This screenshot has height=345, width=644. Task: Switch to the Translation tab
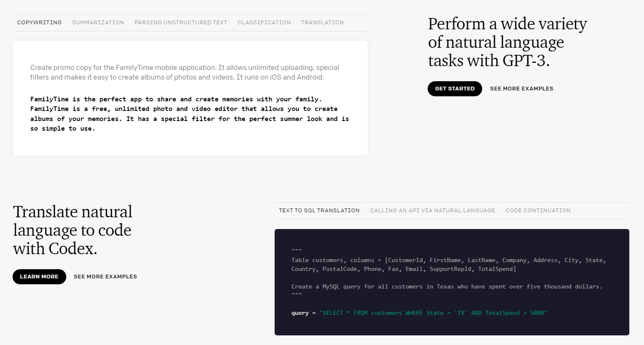point(322,23)
